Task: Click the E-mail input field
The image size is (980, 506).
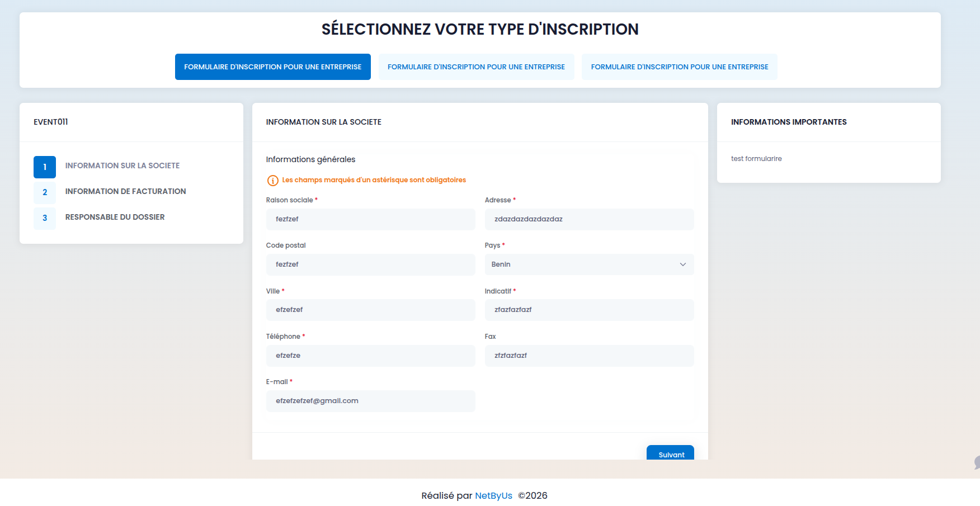Action: tap(370, 401)
